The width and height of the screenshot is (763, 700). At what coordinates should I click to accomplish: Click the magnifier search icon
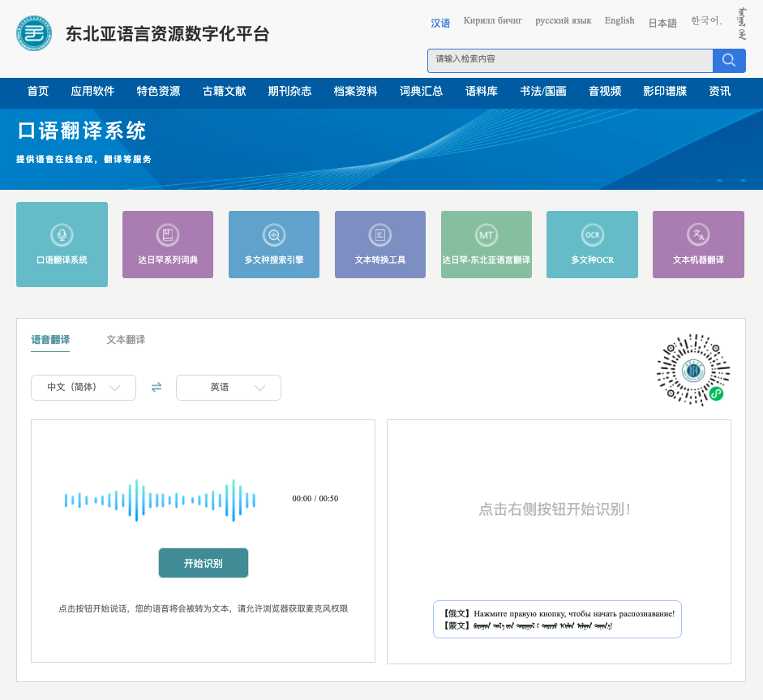point(727,60)
